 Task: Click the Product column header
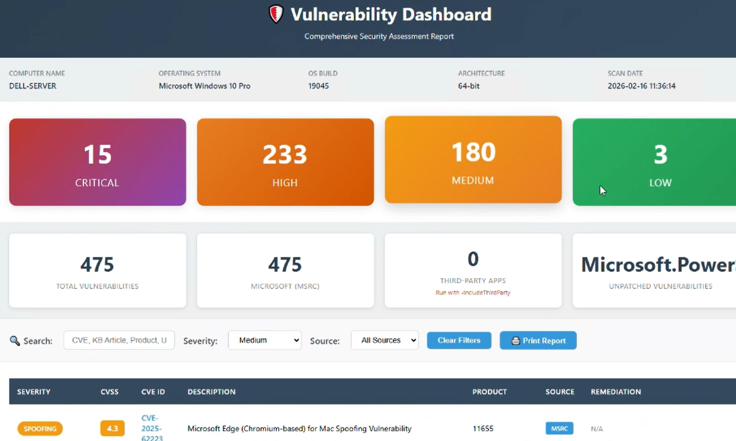(489, 392)
